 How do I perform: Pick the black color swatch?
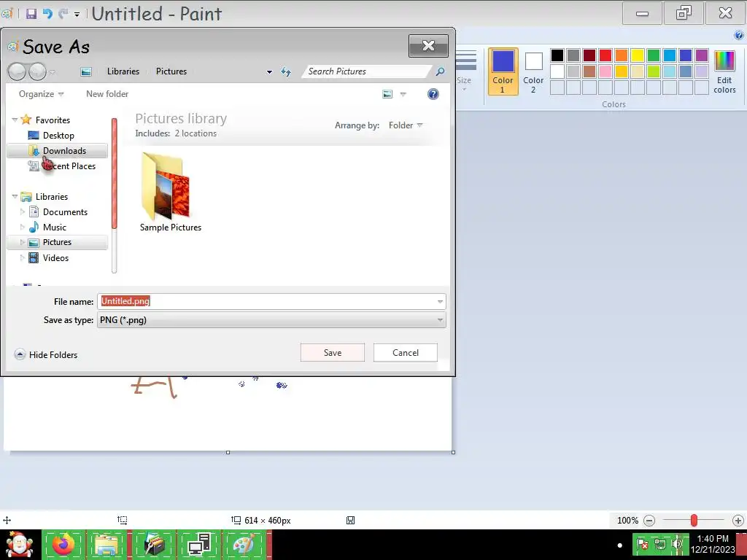557,55
